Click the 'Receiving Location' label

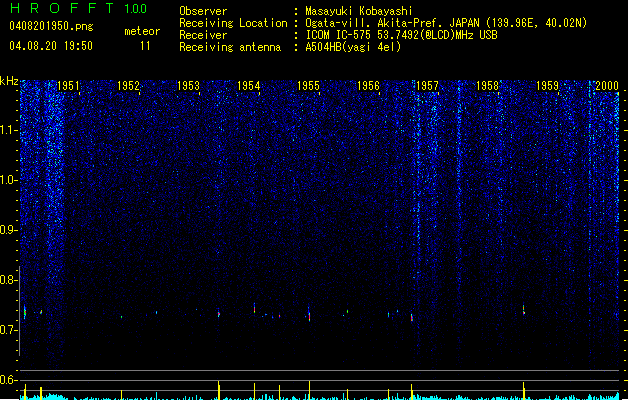tap(233, 23)
